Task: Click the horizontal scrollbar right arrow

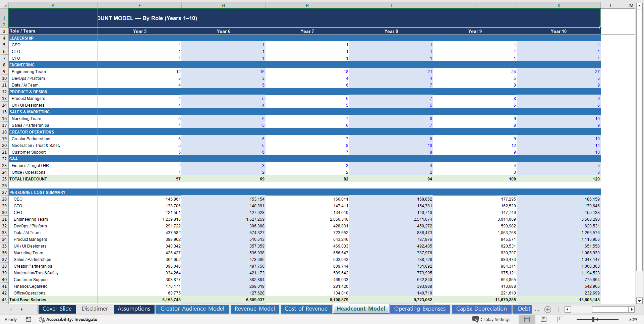Action: pyautogui.click(x=632, y=310)
